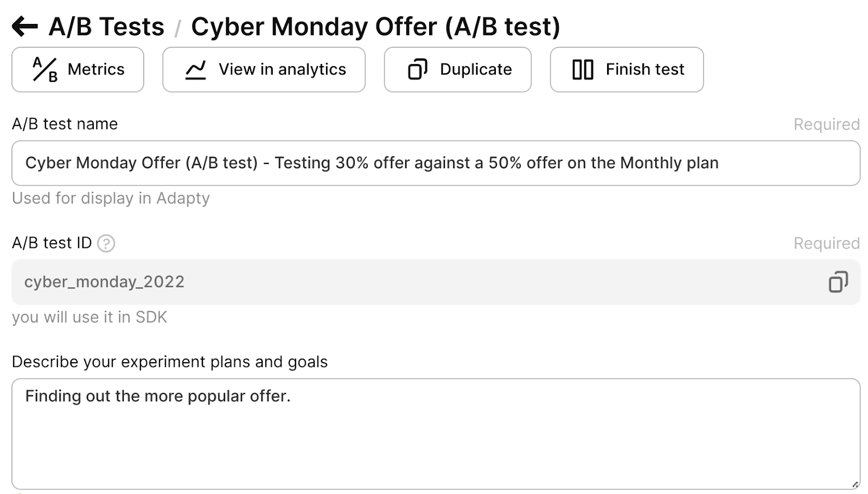Focus the experiment plans and goals textarea
Viewport: 868px width, 494px height.
pyautogui.click(x=436, y=434)
